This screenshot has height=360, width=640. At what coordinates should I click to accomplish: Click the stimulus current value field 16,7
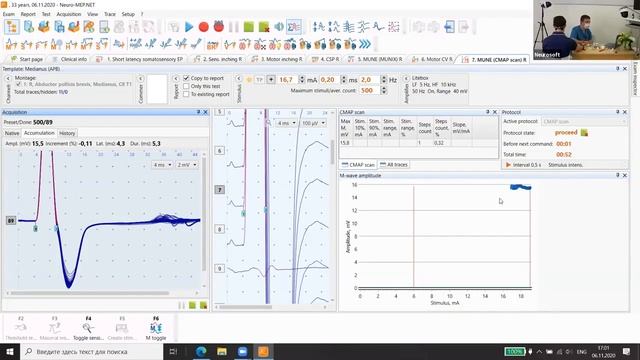(287, 80)
